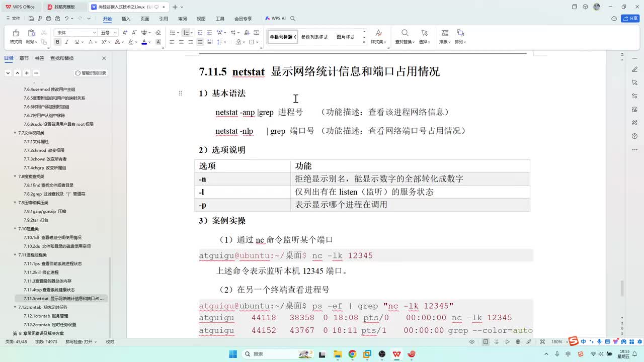644x362 pixels.
Task: Open the line spacing dropdown
Action: [x=226, y=42]
